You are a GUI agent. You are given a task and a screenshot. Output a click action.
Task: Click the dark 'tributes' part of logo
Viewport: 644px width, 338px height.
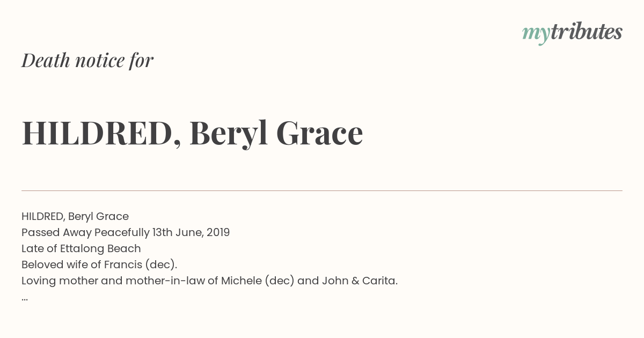coord(587,32)
